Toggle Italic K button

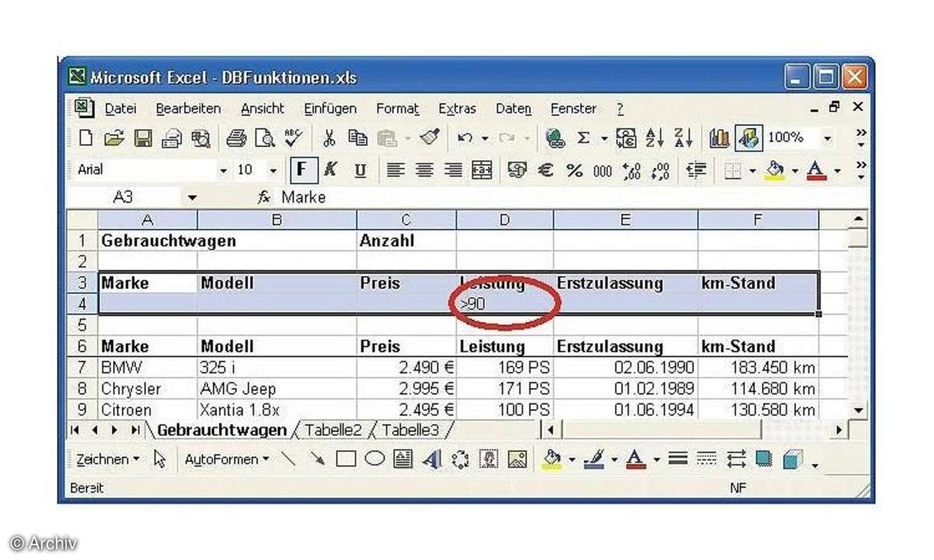[330, 170]
